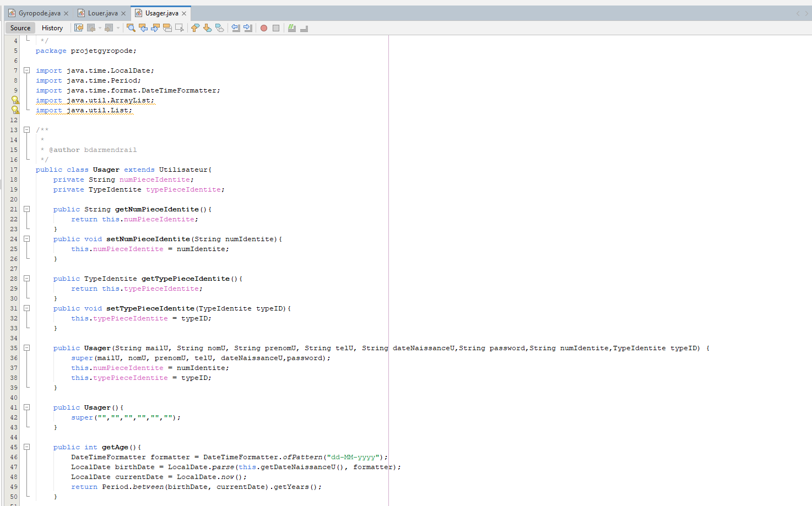This screenshot has width=812, height=506.
Task: Go to next search occurrence icon
Action: coord(155,28)
